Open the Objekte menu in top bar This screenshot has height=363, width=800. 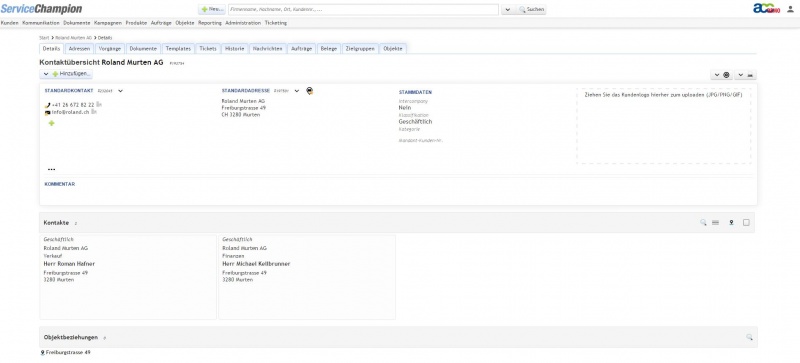click(185, 23)
